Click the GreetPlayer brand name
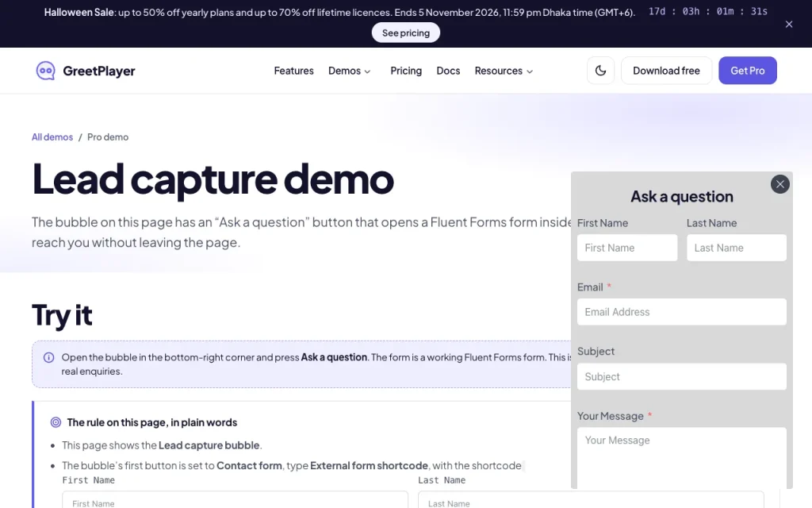812x508 pixels. 99,71
